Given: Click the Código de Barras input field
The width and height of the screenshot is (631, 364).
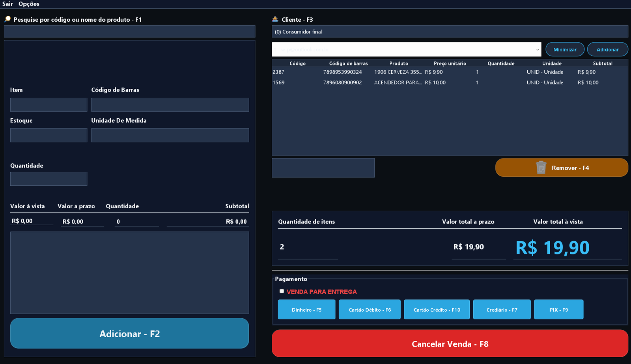Looking at the screenshot, I should [x=170, y=105].
